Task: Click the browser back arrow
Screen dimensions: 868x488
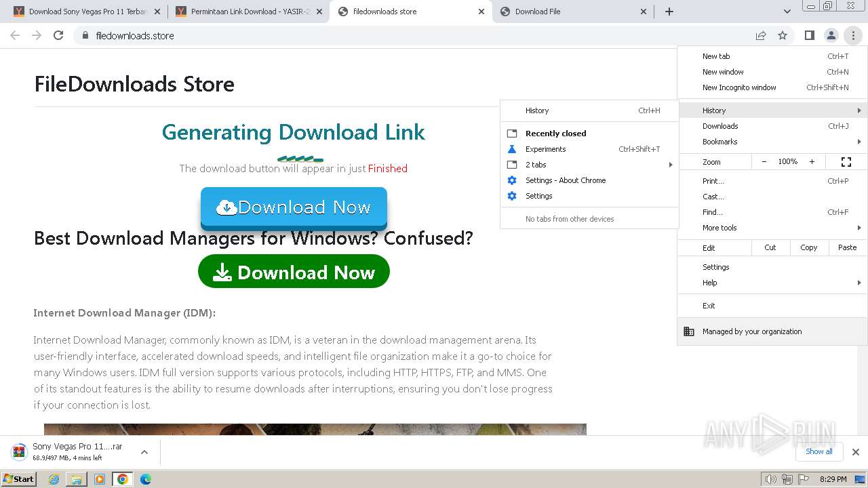Action: click(15, 35)
